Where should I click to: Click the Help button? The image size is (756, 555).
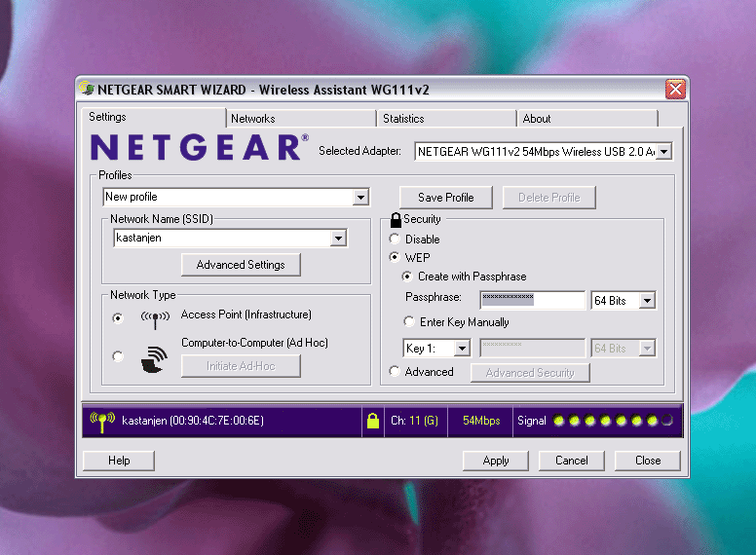(x=119, y=461)
